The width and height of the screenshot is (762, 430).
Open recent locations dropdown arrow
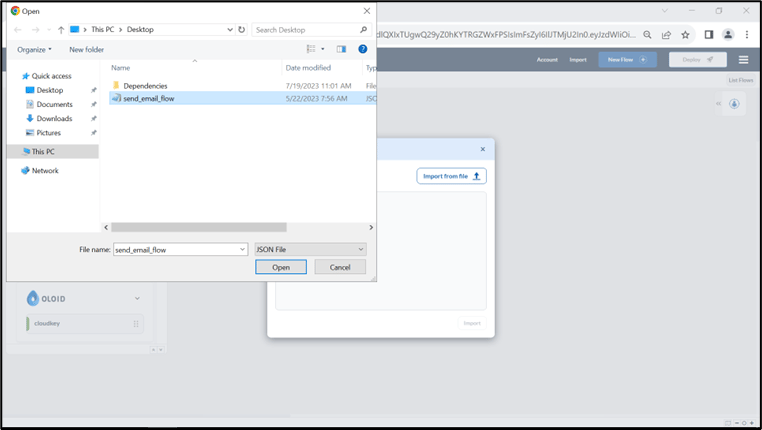coord(49,30)
